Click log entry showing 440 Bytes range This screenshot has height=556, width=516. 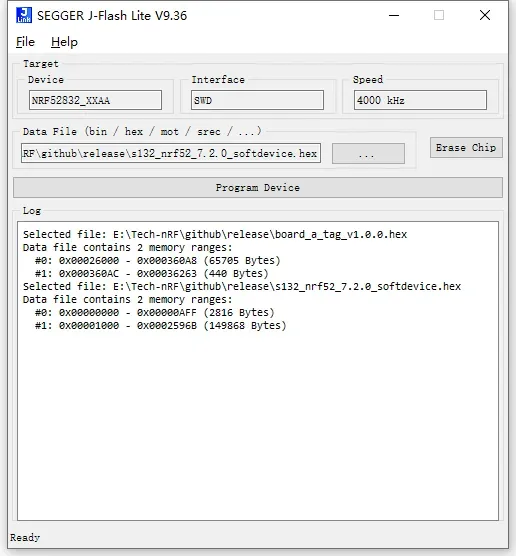pos(151,273)
